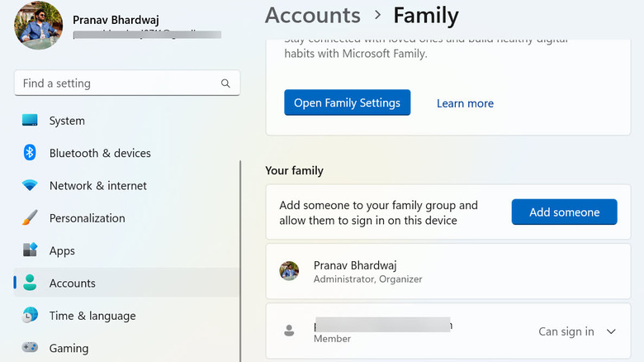Click the search magnifier icon
The width and height of the screenshot is (644, 362).
(x=225, y=83)
